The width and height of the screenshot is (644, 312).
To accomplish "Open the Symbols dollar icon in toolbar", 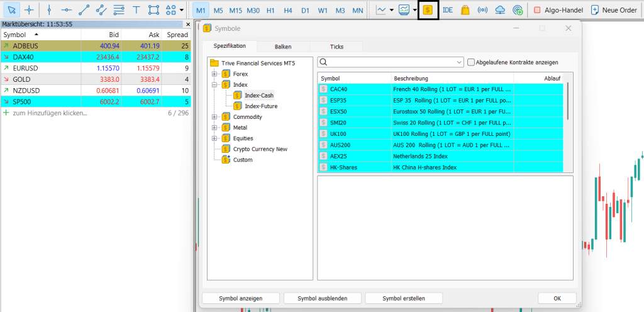I will tap(428, 10).
